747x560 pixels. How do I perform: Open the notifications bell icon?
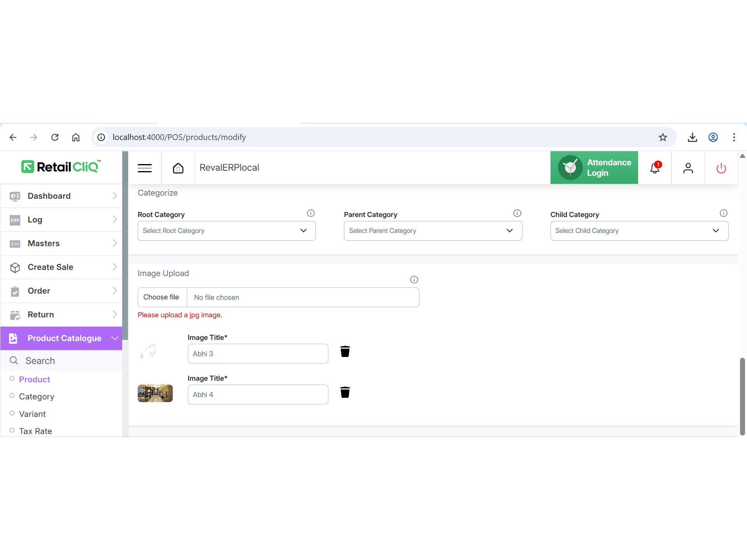(x=655, y=168)
